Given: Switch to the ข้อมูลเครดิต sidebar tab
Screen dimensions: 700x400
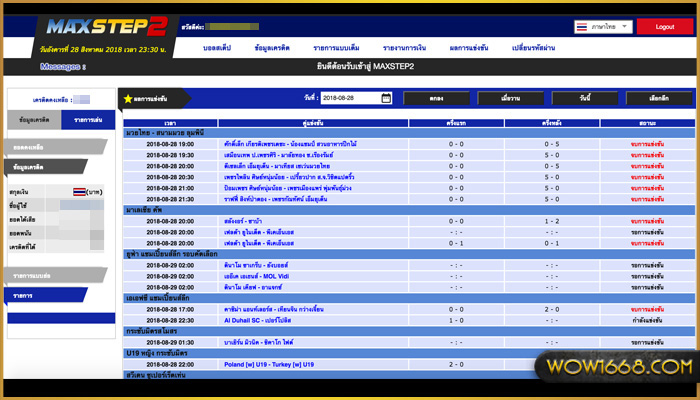Looking at the screenshot, I should coord(32,119).
